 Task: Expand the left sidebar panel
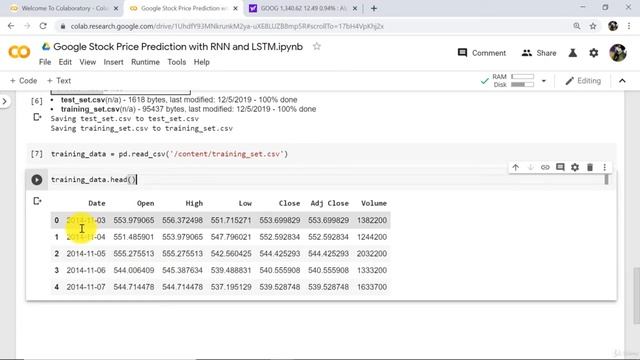4,101
